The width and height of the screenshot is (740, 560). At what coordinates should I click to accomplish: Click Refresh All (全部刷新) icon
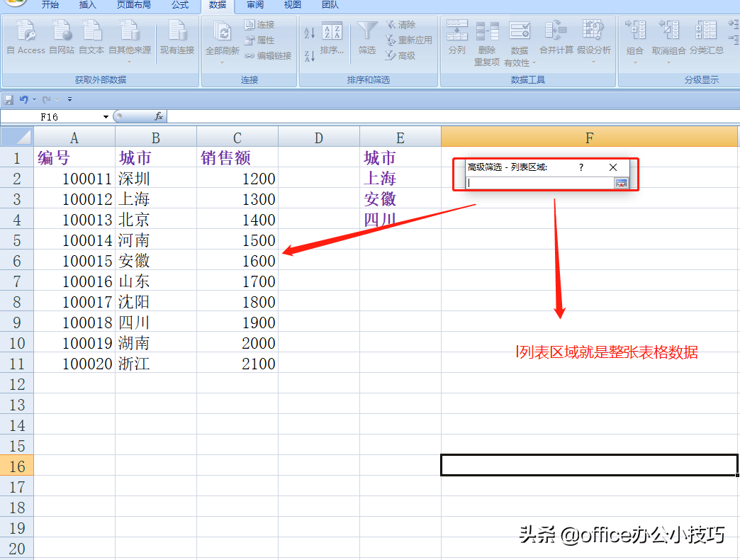[223, 31]
